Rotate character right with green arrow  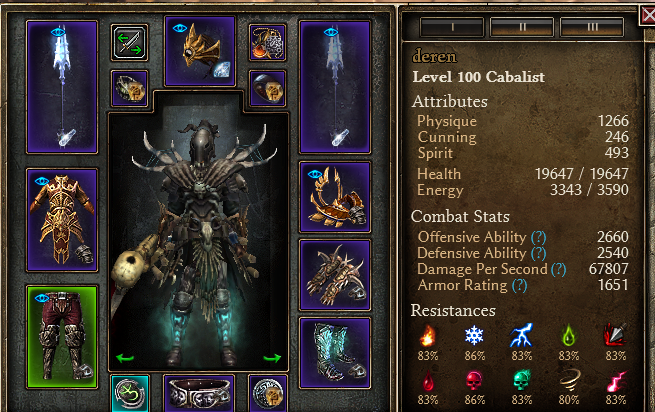(x=272, y=358)
